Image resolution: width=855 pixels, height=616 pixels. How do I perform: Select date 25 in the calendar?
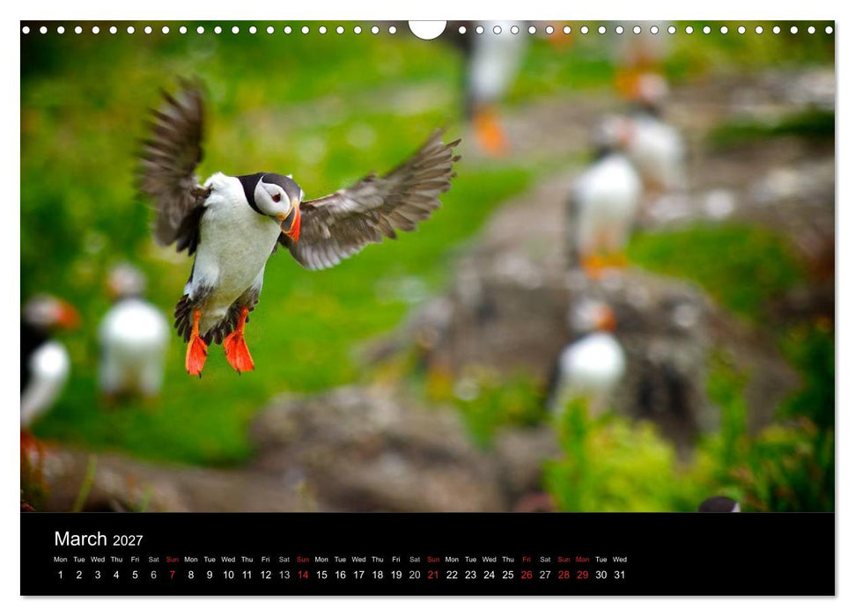pyautogui.click(x=508, y=575)
